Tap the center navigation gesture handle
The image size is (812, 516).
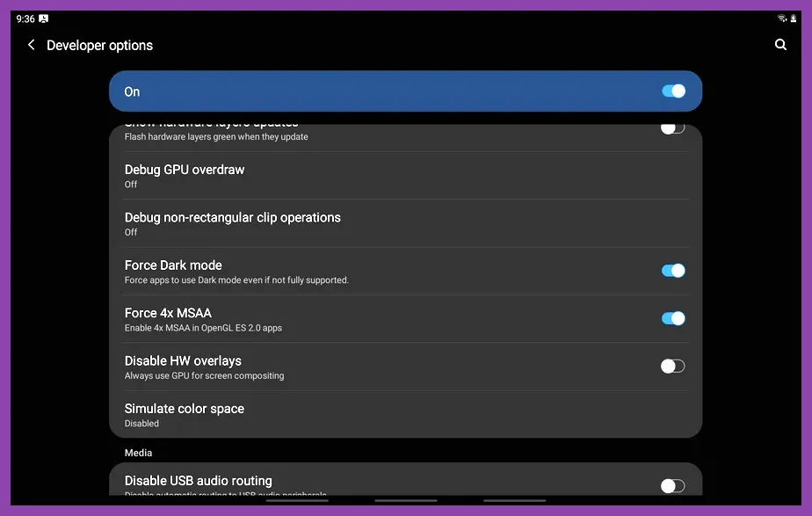(406, 501)
